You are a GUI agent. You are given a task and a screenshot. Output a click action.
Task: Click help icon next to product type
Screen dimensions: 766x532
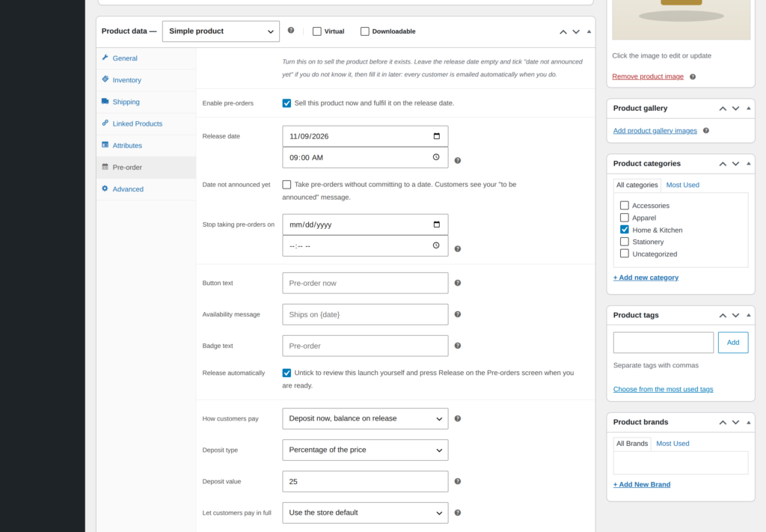click(x=291, y=30)
